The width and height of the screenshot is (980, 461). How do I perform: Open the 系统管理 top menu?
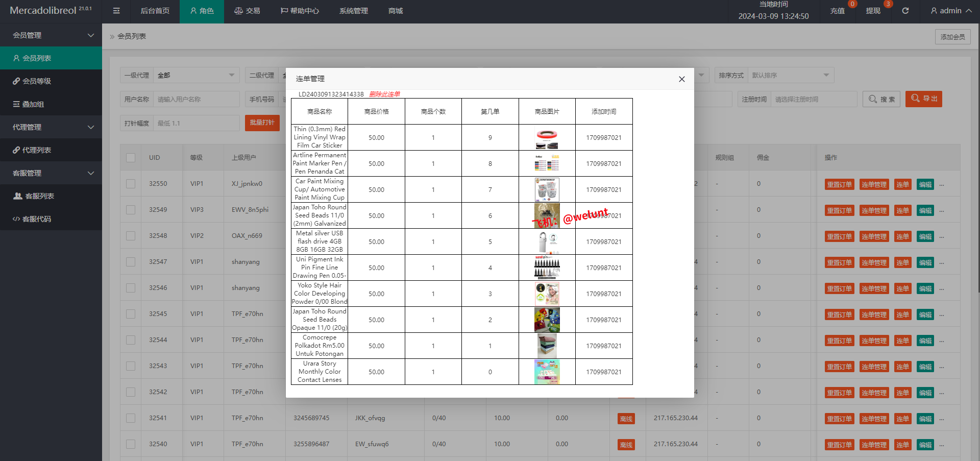point(353,11)
